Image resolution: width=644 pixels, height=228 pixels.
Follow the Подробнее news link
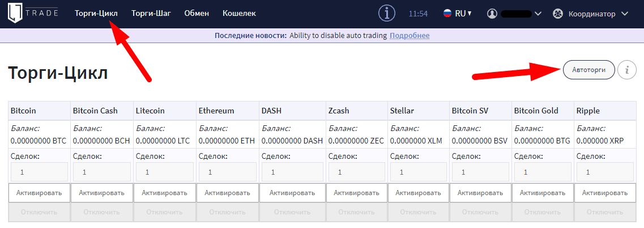click(x=410, y=36)
